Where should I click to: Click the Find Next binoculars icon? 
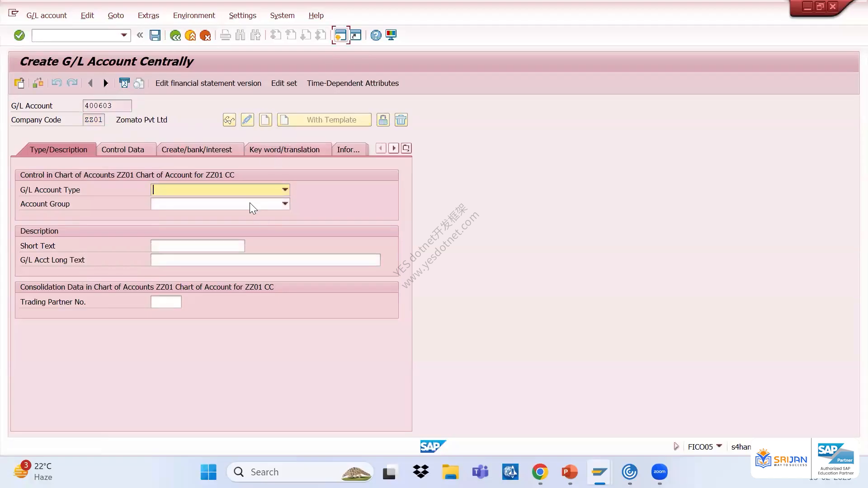point(255,35)
